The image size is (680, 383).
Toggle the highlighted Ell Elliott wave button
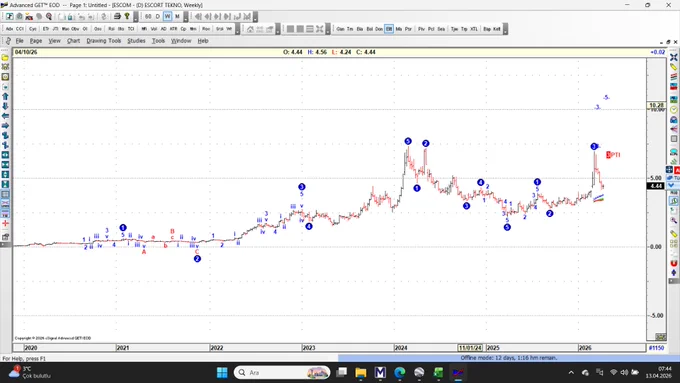pos(389,29)
